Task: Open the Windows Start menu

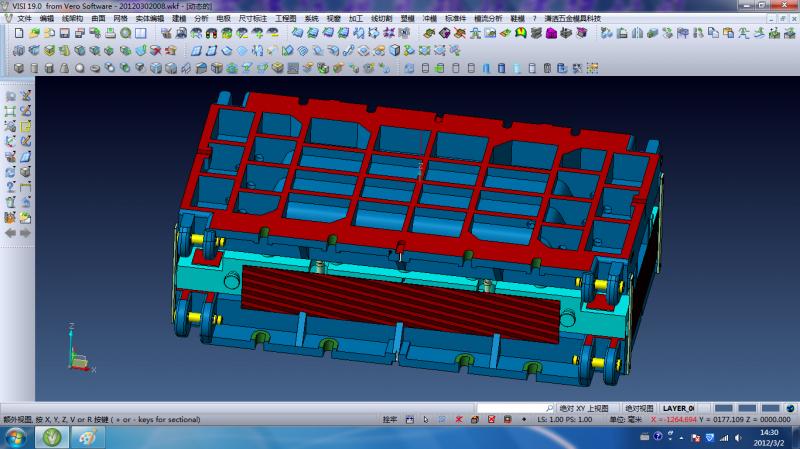Action: [17, 436]
